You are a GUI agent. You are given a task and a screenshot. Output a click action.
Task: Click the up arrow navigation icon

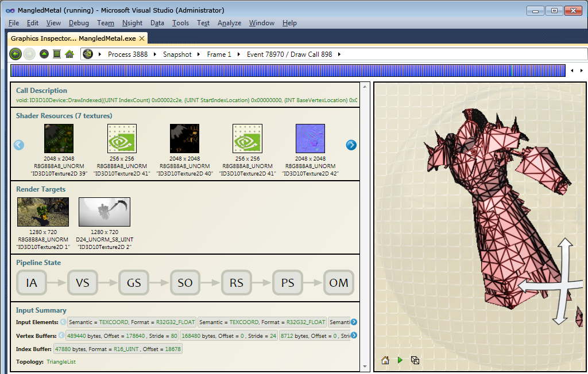tap(44, 53)
